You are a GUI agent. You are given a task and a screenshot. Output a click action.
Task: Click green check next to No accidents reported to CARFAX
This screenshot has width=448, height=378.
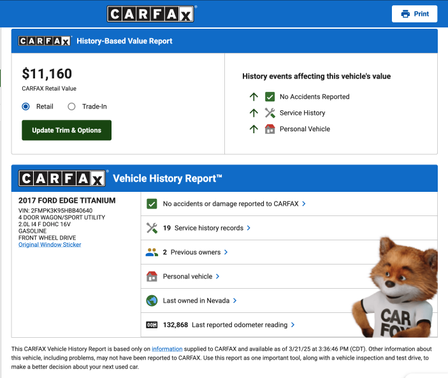152,204
